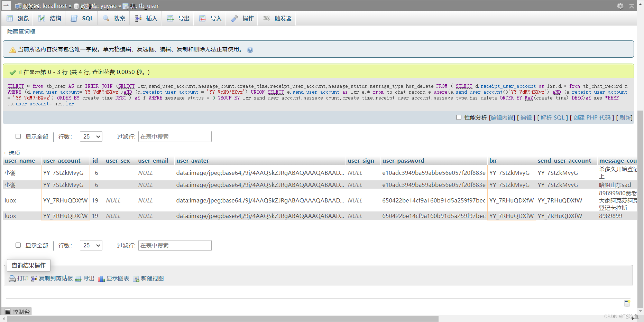Sort by id column header

[95, 161]
